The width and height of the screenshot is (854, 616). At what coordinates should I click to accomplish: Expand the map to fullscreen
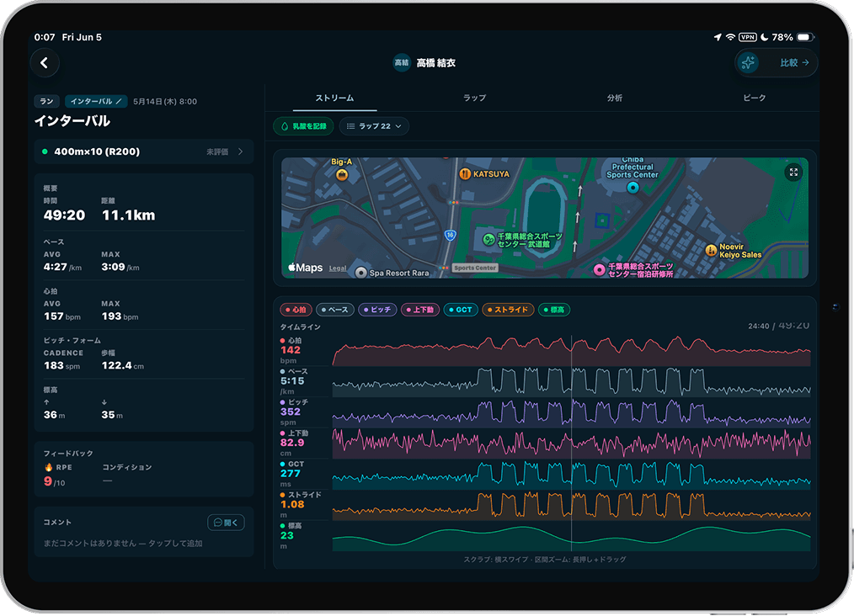coord(793,172)
